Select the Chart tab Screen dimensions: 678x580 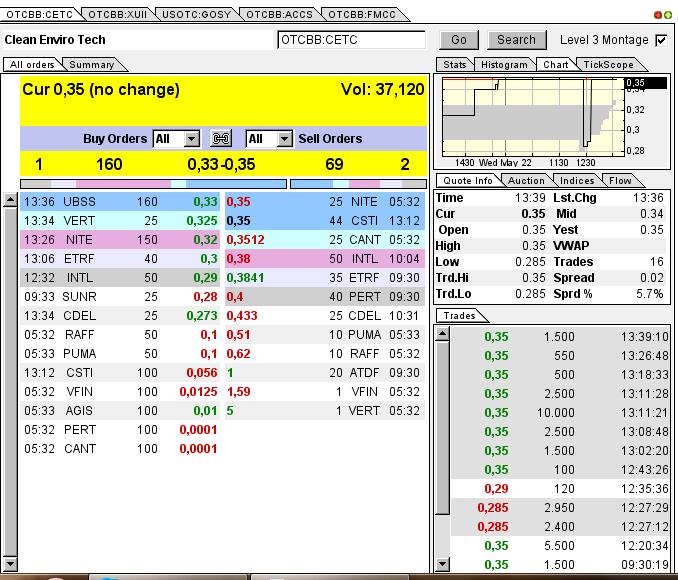[556, 65]
